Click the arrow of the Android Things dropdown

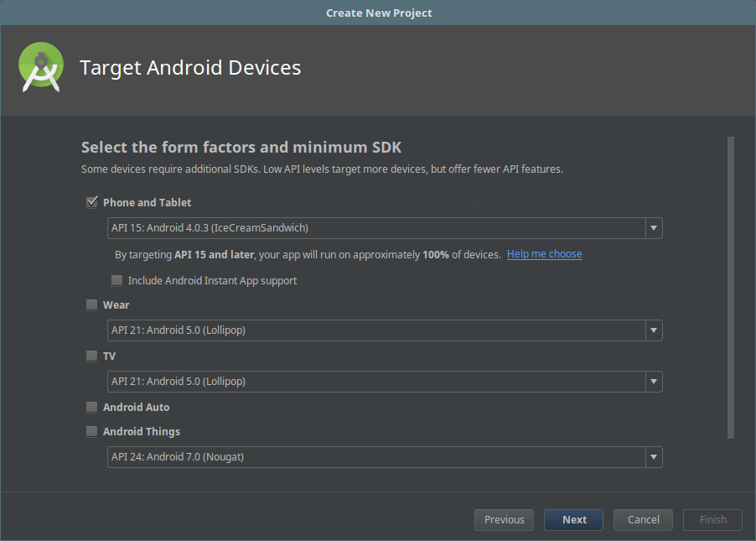[x=654, y=457]
